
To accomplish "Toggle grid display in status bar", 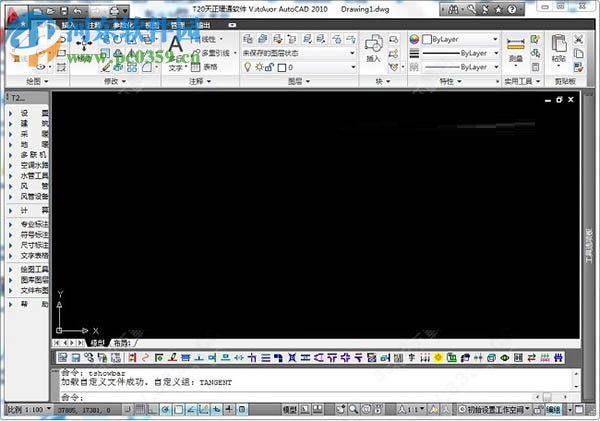I will pyautogui.click(x=140, y=410).
